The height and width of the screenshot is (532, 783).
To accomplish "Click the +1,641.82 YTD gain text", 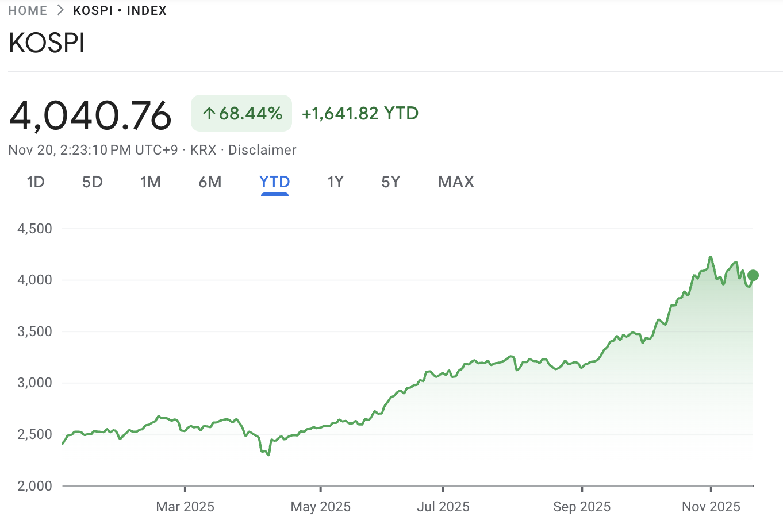I will [360, 113].
